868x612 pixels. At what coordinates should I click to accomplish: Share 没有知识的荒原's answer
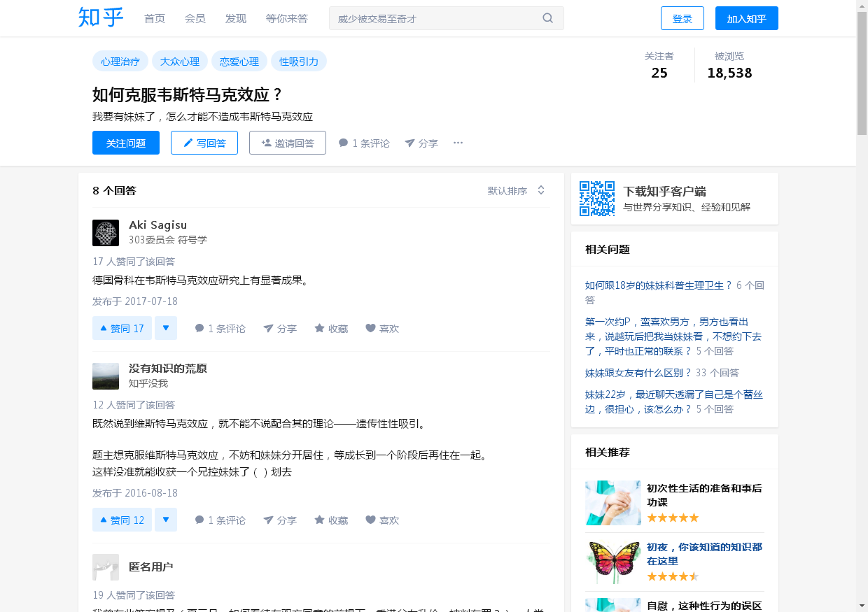(280, 520)
